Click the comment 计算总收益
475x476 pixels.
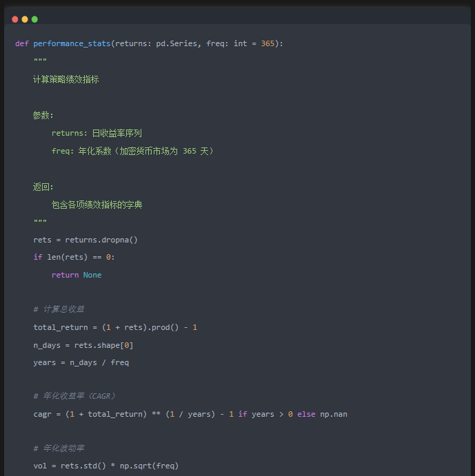tap(59, 309)
